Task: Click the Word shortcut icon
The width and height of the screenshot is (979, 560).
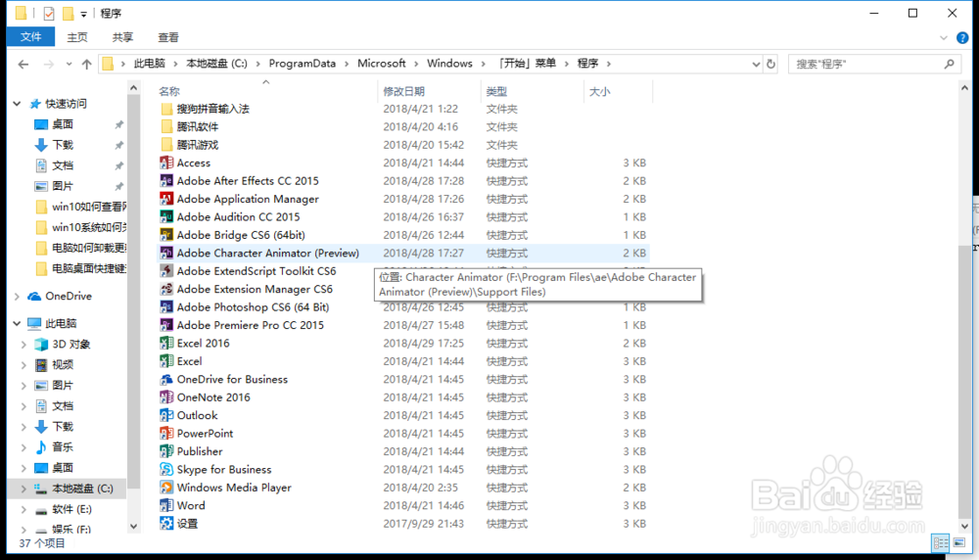Action: 166,506
